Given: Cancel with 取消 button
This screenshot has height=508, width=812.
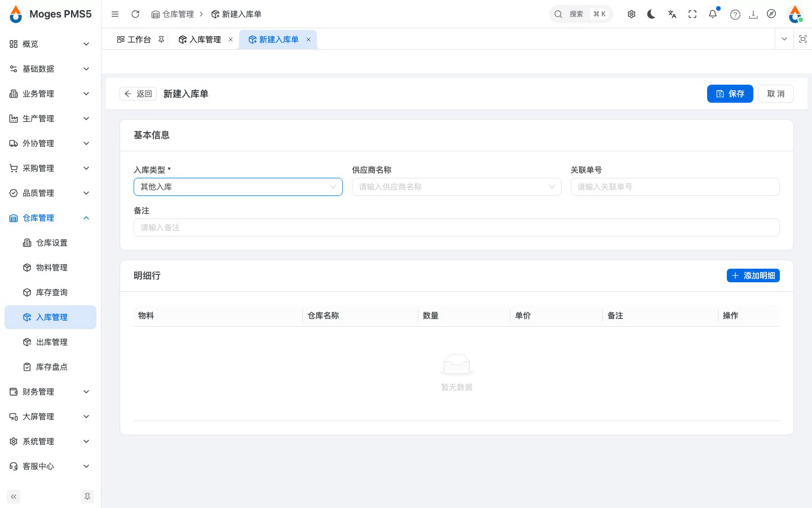Looking at the screenshot, I should click(776, 94).
